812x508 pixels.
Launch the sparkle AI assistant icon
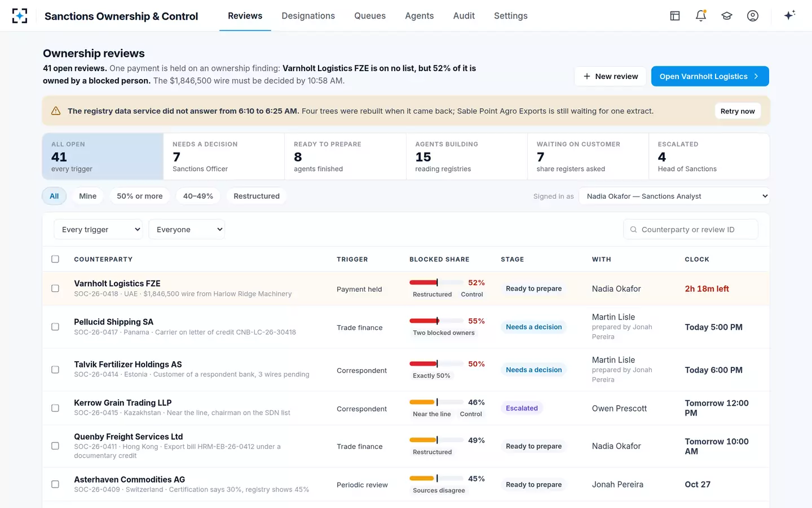[789, 15]
